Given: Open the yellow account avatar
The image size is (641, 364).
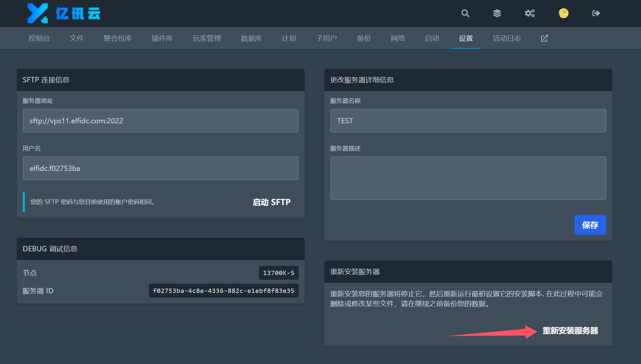Looking at the screenshot, I should click(x=563, y=13).
